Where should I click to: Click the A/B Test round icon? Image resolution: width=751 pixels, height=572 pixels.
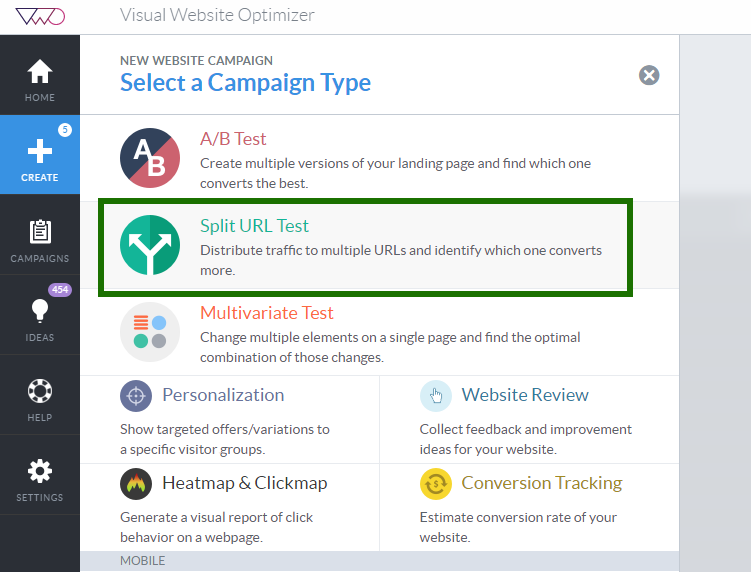click(150, 158)
